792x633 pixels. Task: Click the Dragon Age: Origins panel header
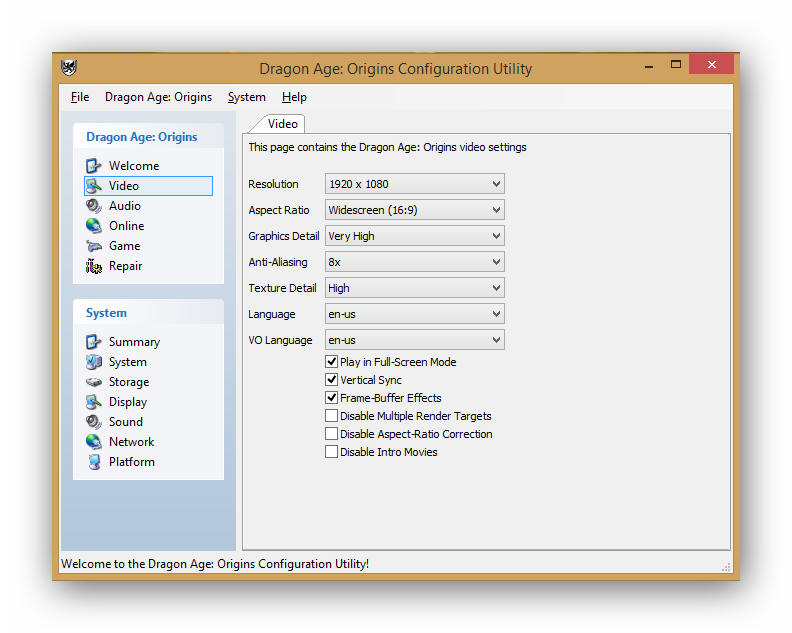(148, 136)
